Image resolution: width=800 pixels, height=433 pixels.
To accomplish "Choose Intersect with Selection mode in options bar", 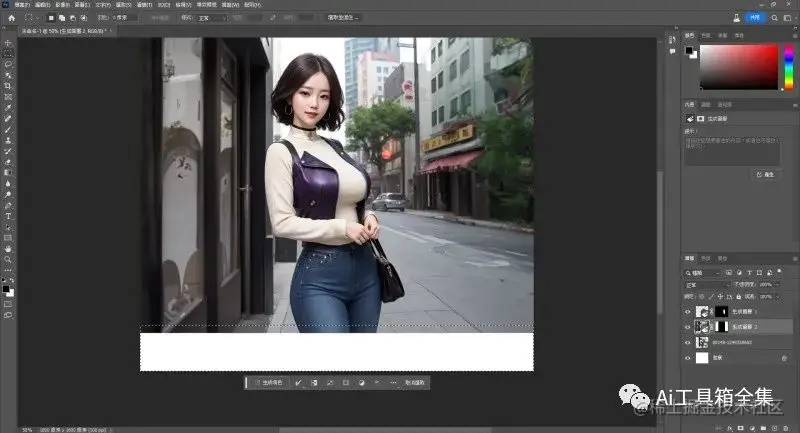I will (84, 18).
